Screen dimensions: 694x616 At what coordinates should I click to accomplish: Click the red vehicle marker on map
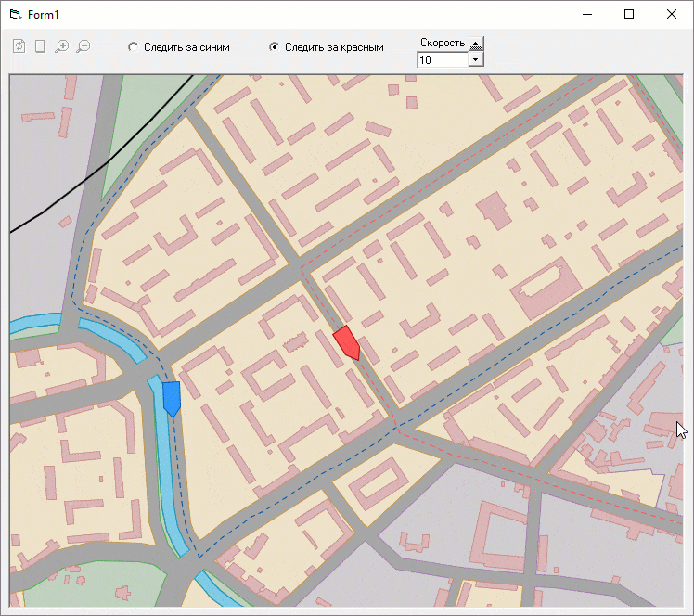pos(347,342)
